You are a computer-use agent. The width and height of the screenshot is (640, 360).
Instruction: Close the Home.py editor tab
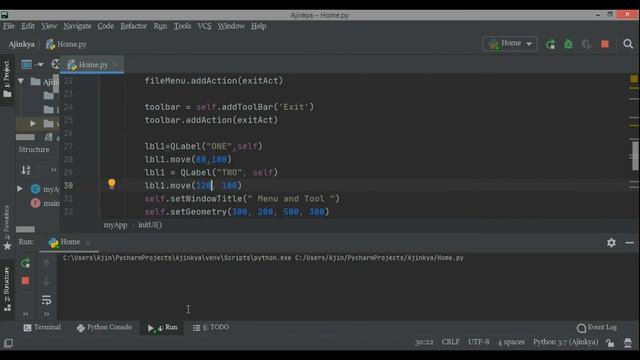point(116,65)
